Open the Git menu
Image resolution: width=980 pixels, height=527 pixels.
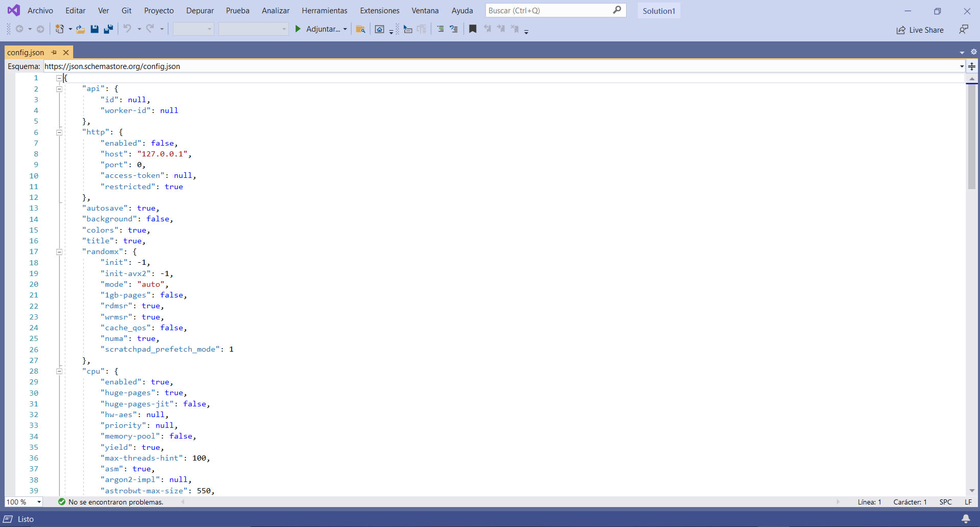[126, 10]
